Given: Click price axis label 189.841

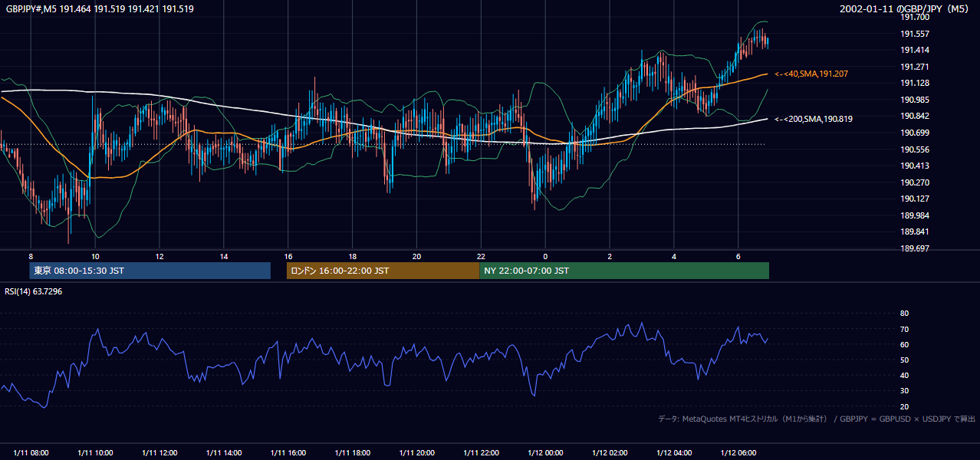Looking at the screenshot, I should tap(915, 232).
